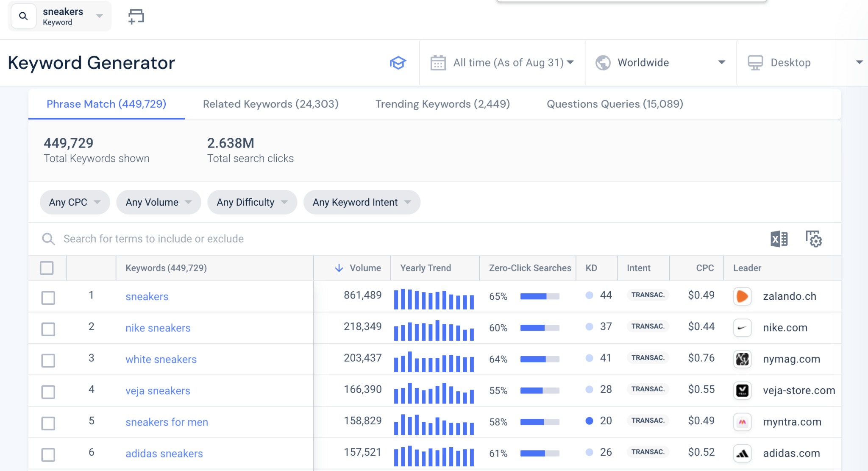Switch to the Questions Queries tab
This screenshot has height=471, width=868.
coord(615,104)
